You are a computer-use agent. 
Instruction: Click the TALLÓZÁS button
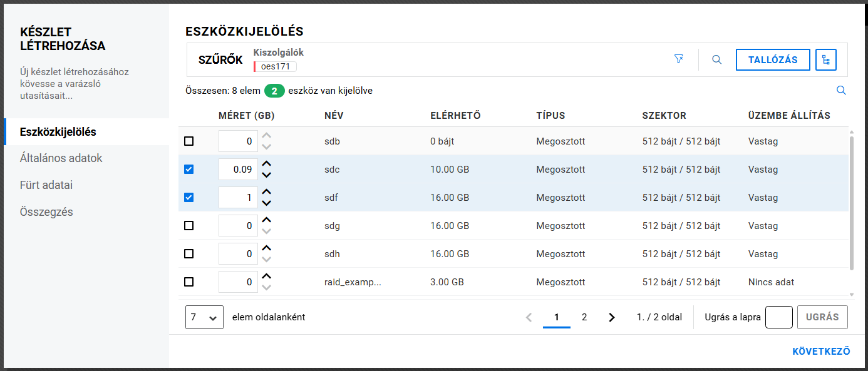[773, 60]
